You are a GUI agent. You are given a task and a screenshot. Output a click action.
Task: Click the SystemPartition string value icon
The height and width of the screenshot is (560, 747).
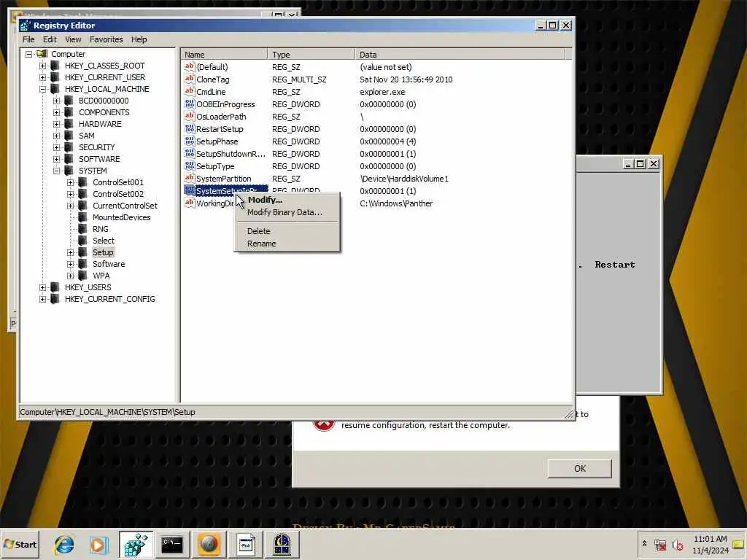pyautogui.click(x=190, y=178)
